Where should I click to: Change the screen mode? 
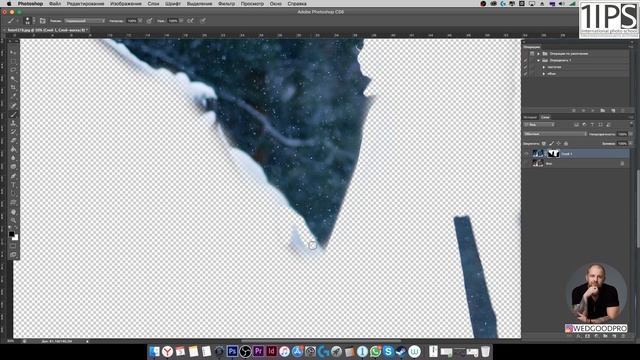(13, 254)
